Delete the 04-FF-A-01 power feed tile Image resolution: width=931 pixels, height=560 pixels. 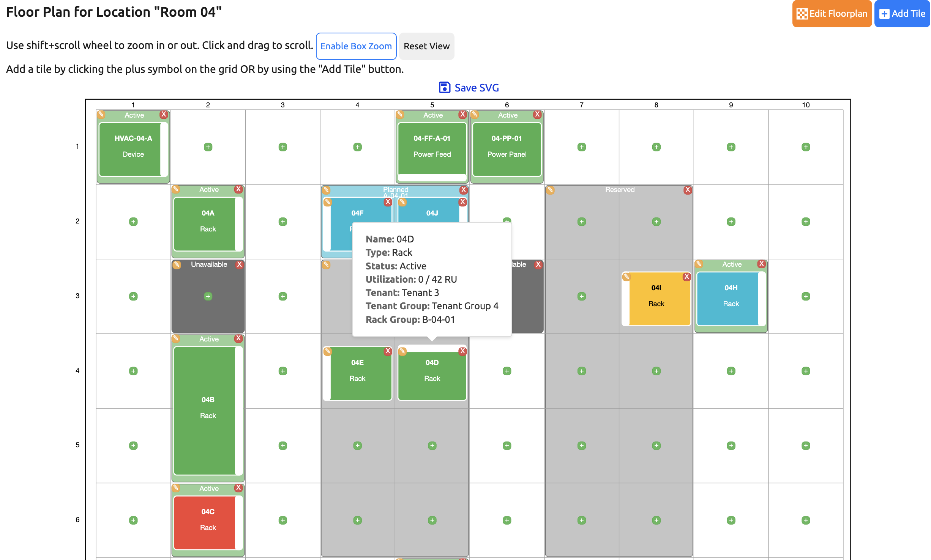pos(462,115)
